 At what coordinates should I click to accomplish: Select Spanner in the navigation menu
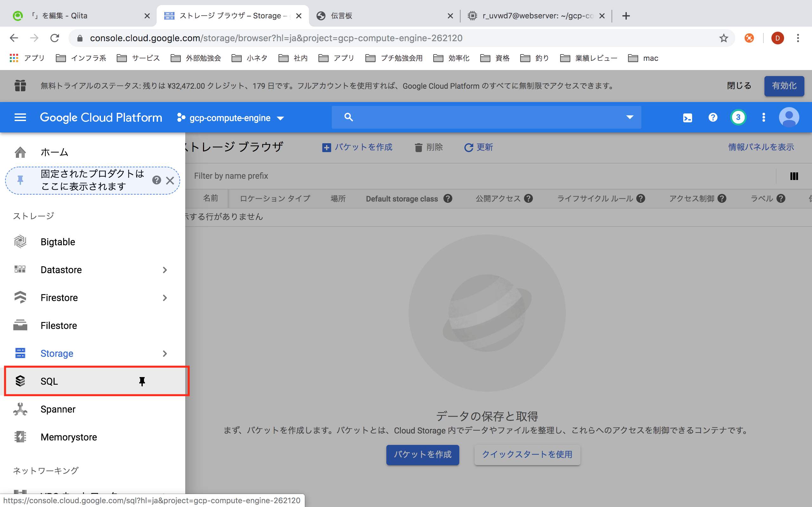tap(58, 409)
